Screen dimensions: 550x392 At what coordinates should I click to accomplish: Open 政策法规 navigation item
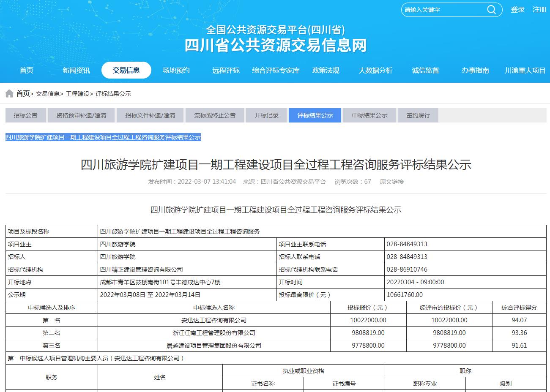point(326,70)
